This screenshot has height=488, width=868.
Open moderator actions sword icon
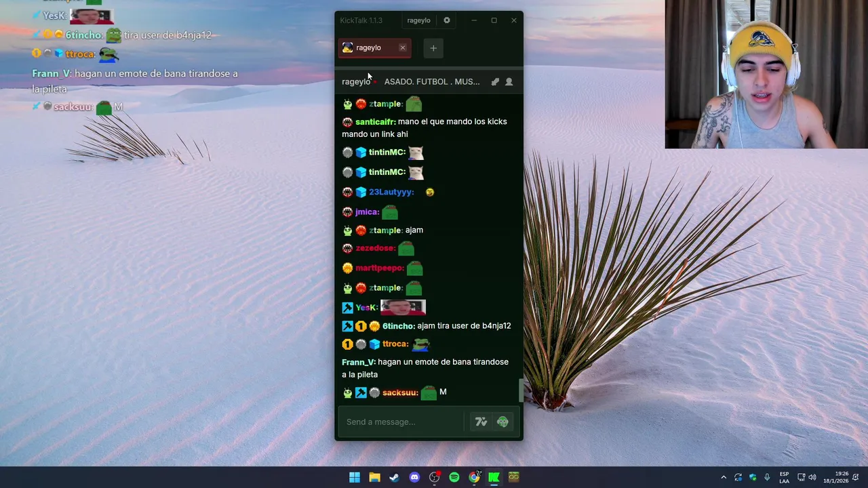point(495,81)
